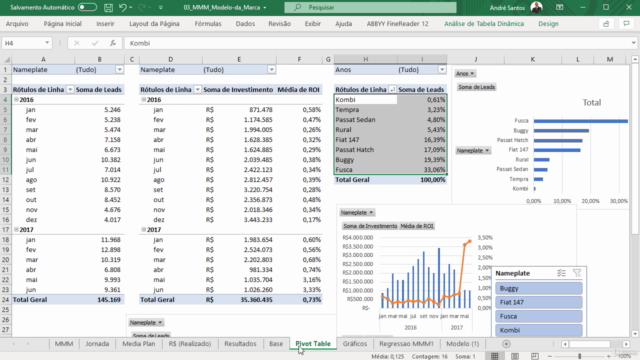Viewport: 640px width, 360px height.
Task: Open Rótulos de Linha sort filter in column H
Action: (393, 90)
